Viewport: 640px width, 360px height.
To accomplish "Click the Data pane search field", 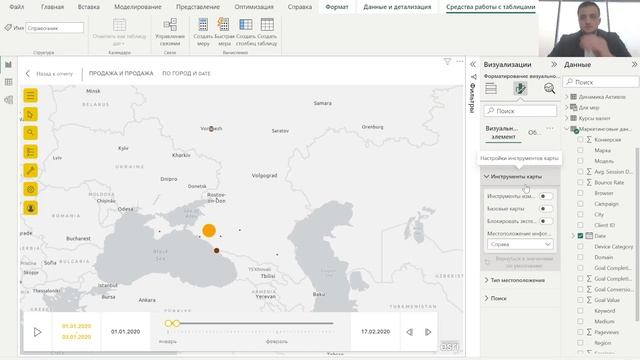I will [601, 82].
